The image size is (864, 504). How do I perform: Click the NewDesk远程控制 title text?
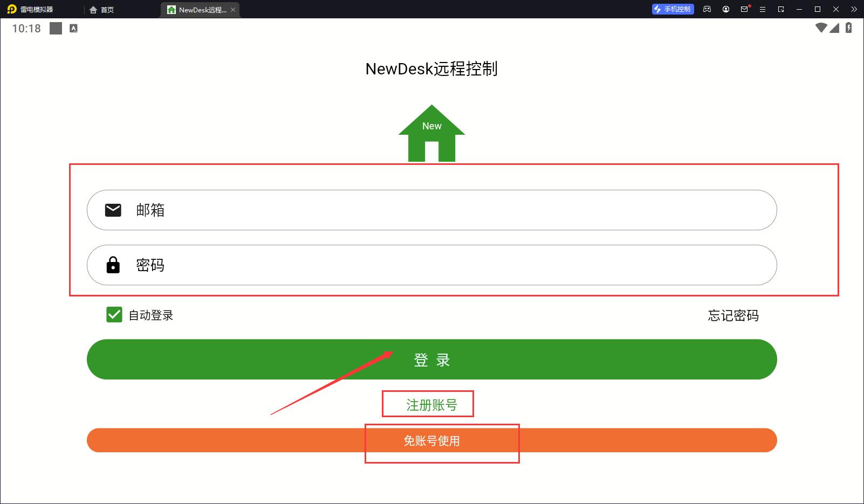(x=431, y=69)
